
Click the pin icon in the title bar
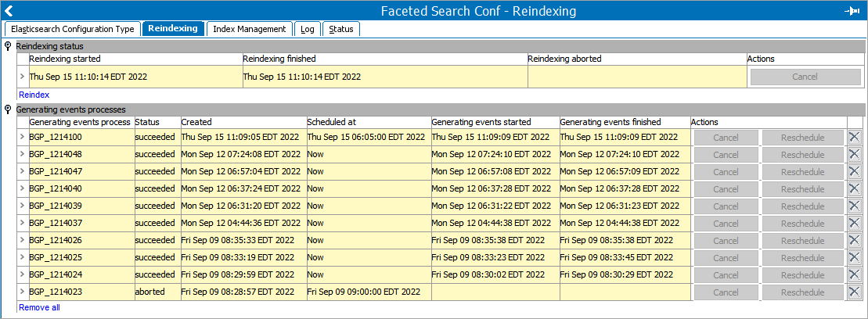click(x=852, y=11)
